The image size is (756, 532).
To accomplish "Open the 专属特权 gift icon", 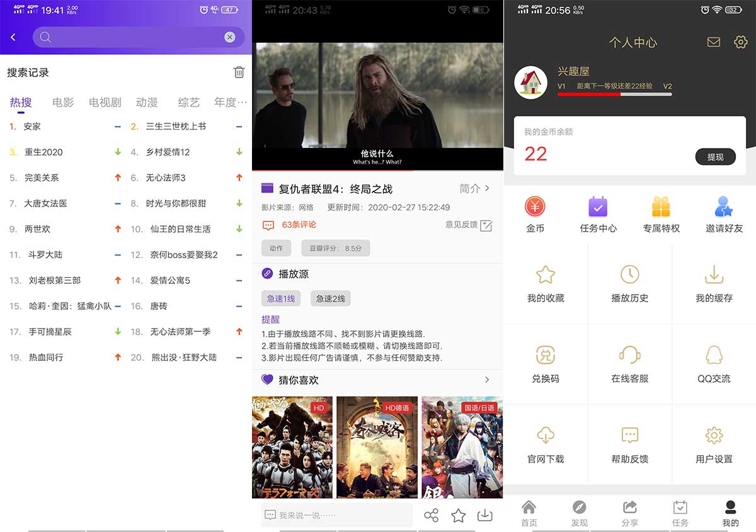I will click(x=661, y=207).
